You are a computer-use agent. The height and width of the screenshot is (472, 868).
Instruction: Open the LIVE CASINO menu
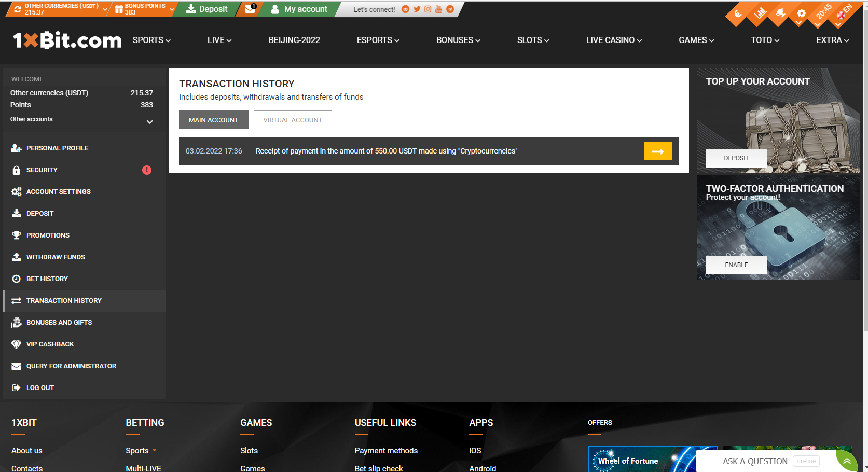click(614, 40)
